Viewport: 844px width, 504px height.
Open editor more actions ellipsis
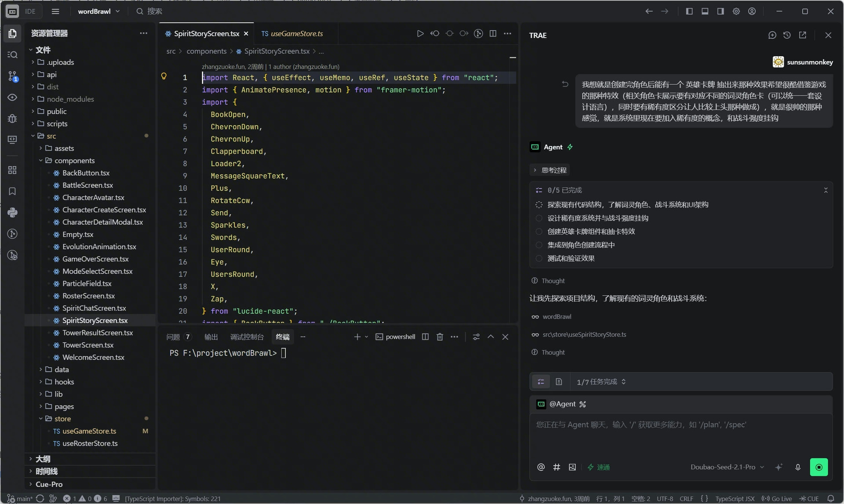[x=507, y=33]
